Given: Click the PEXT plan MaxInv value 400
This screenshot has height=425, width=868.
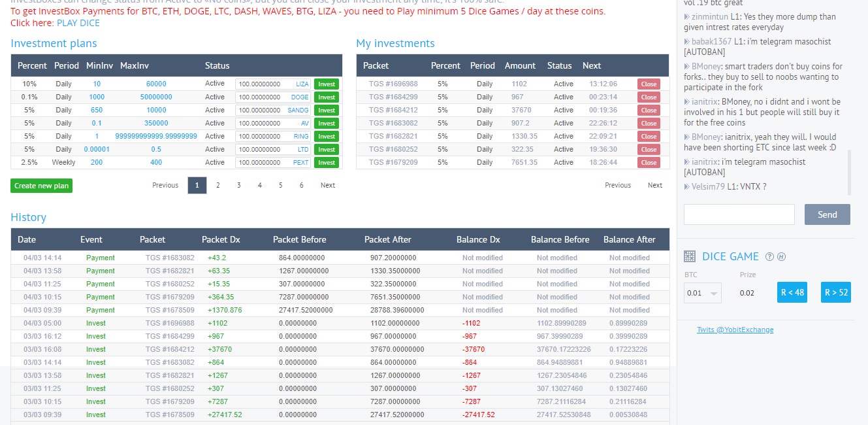Looking at the screenshot, I should click(x=156, y=162).
